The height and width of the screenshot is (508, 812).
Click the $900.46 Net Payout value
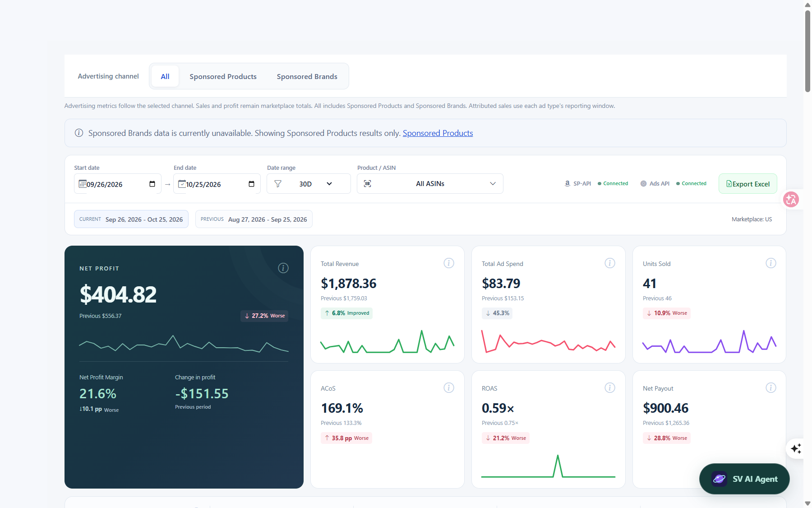point(665,408)
